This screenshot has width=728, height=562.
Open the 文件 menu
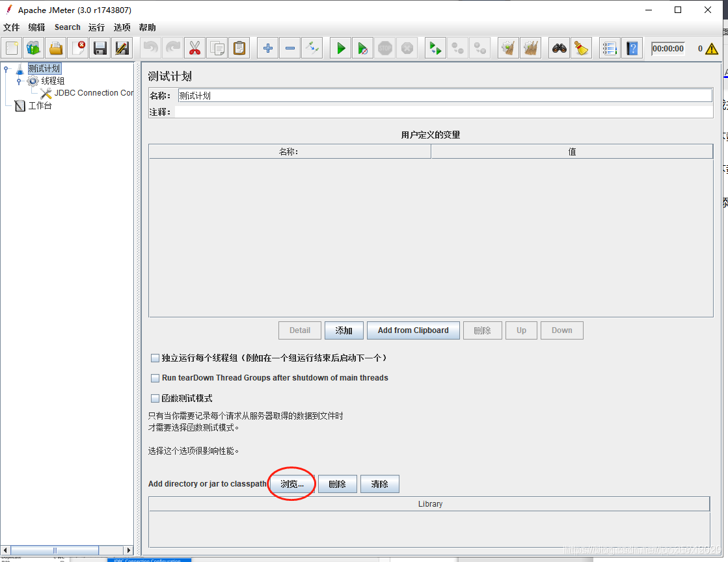(12, 27)
